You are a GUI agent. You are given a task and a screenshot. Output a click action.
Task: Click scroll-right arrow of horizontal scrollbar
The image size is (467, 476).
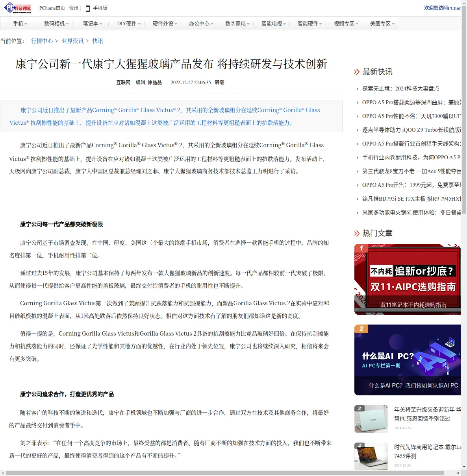458,473
